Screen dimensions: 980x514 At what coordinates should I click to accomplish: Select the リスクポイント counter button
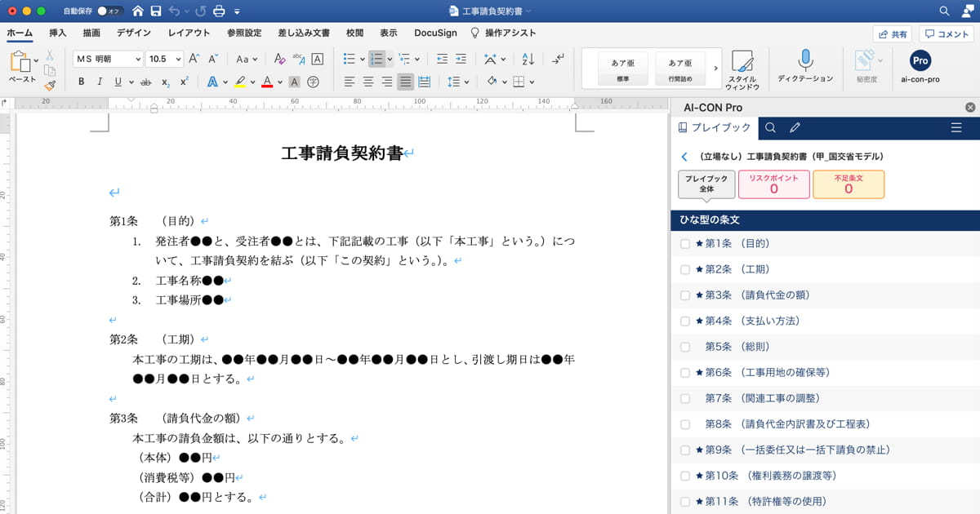coord(773,184)
